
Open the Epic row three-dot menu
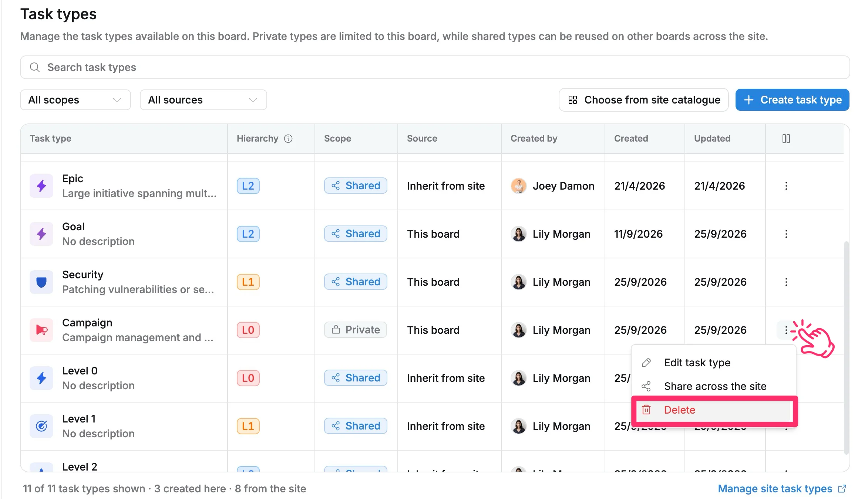[x=786, y=186]
